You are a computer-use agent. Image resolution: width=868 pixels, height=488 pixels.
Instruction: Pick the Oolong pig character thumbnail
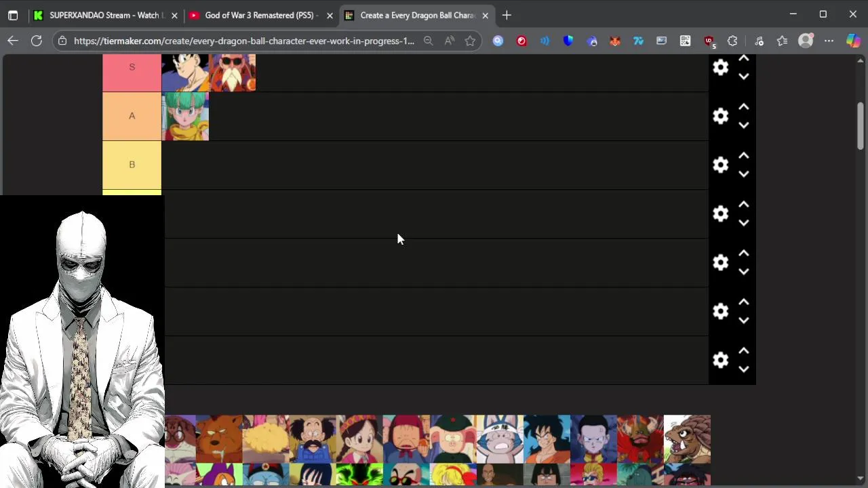(453, 439)
